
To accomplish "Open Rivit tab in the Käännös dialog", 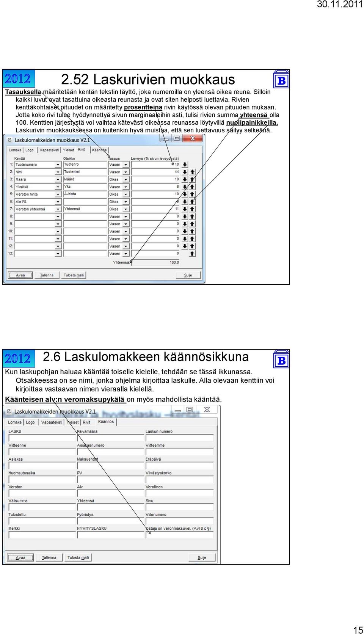I will click(x=86, y=422).
